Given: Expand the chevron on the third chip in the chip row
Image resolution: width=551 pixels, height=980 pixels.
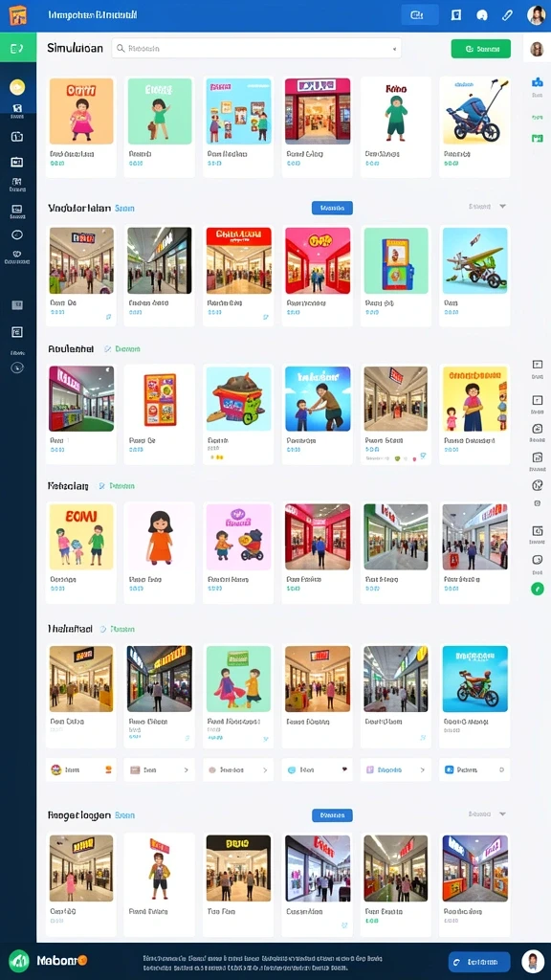Looking at the screenshot, I should [265, 770].
